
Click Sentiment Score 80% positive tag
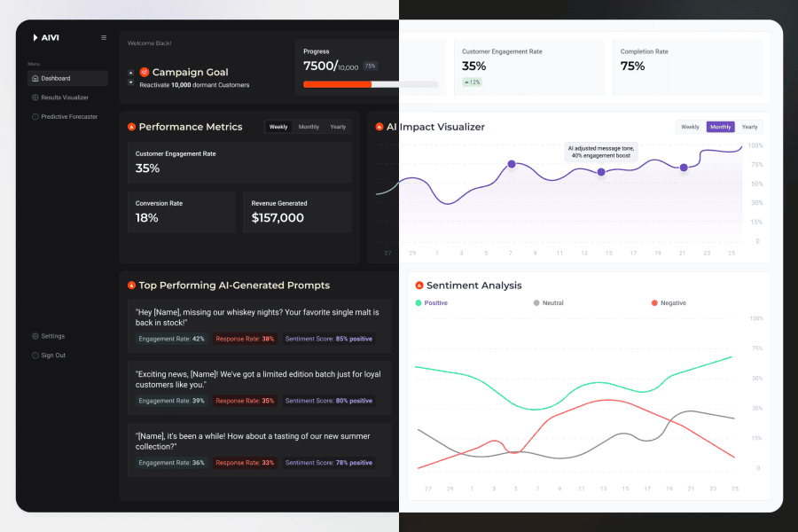[329, 401]
